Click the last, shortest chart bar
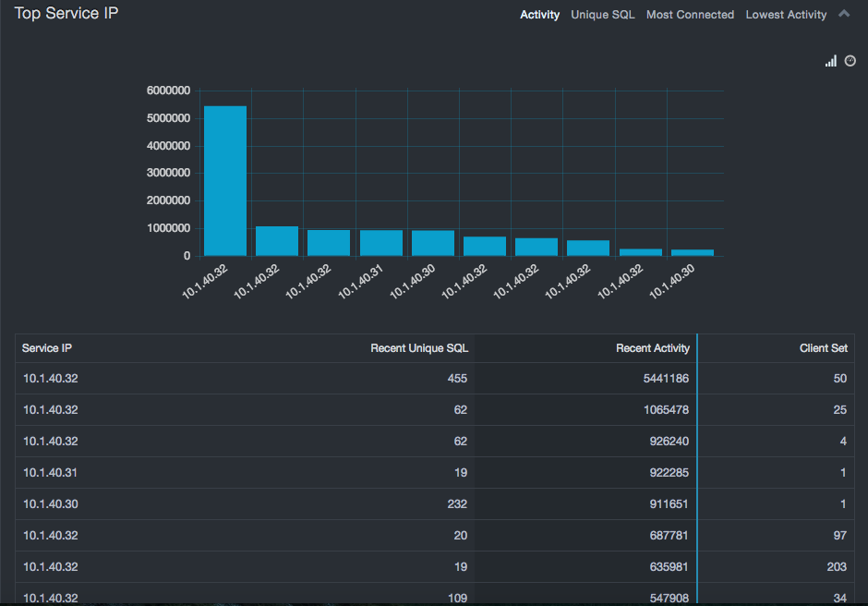868x606 pixels. (x=693, y=252)
